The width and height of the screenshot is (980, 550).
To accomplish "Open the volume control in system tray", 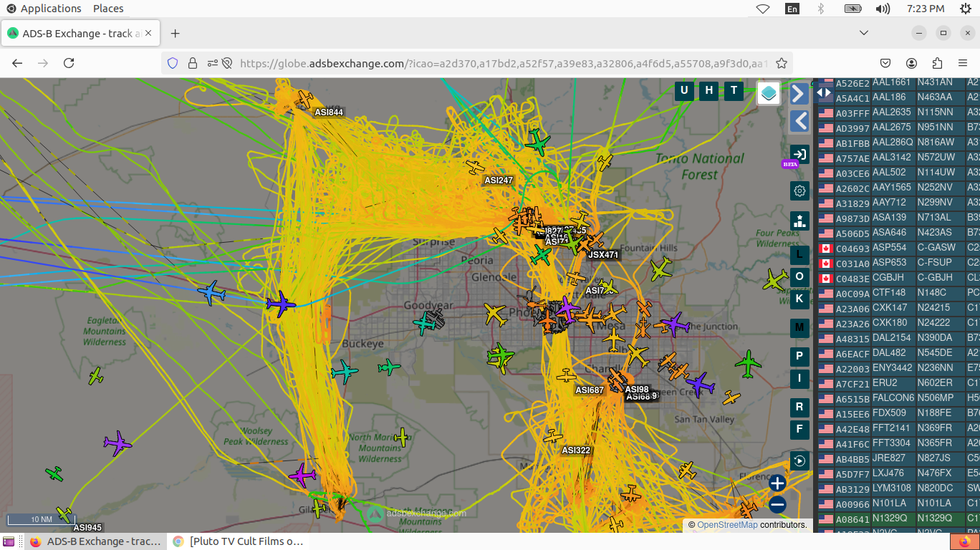I will 883,9.
